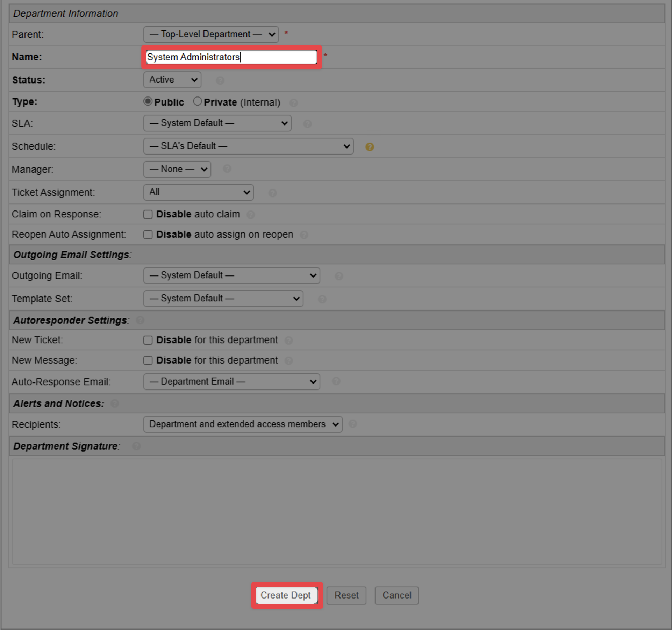The height and width of the screenshot is (630, 672).
Task: Click help icon next to Manager dropdown
Action: click(227, 169)
